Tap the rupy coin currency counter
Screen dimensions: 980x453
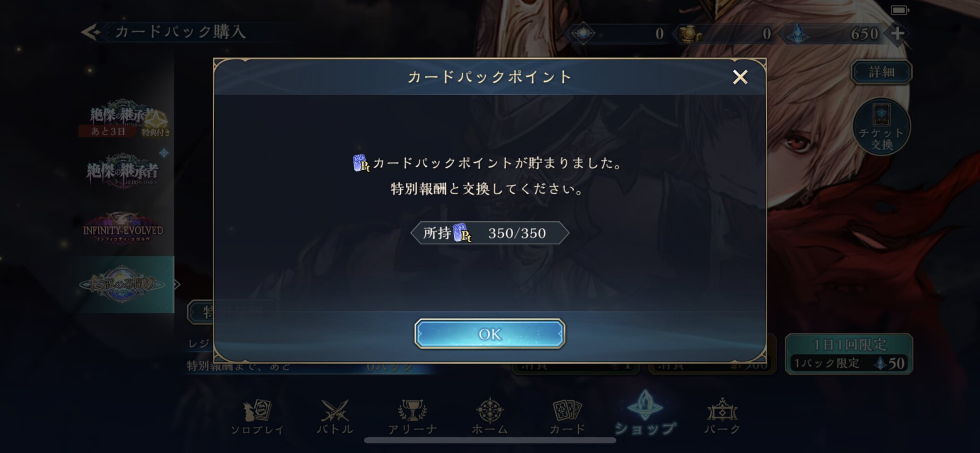(x=724, y=34)
